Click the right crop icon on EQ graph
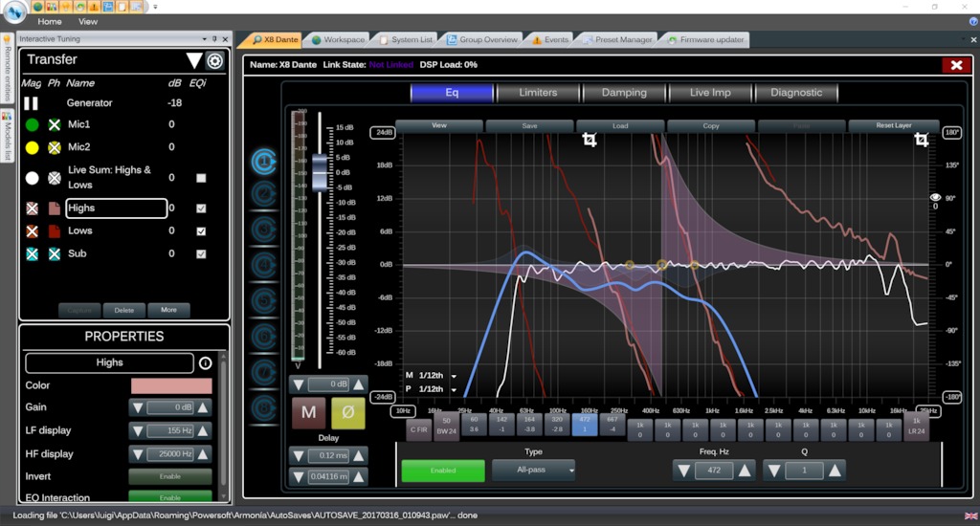 (x=921, y=139)
